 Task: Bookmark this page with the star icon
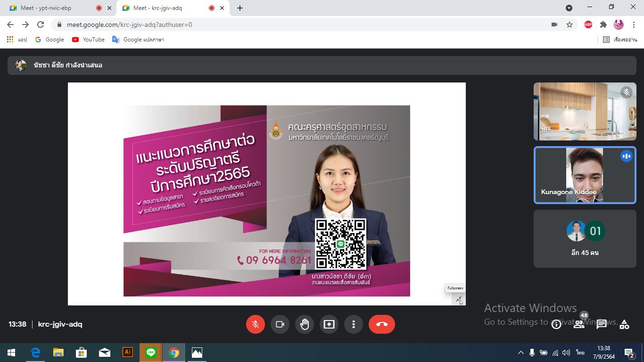pyautogui.click(x=570, y=25)
